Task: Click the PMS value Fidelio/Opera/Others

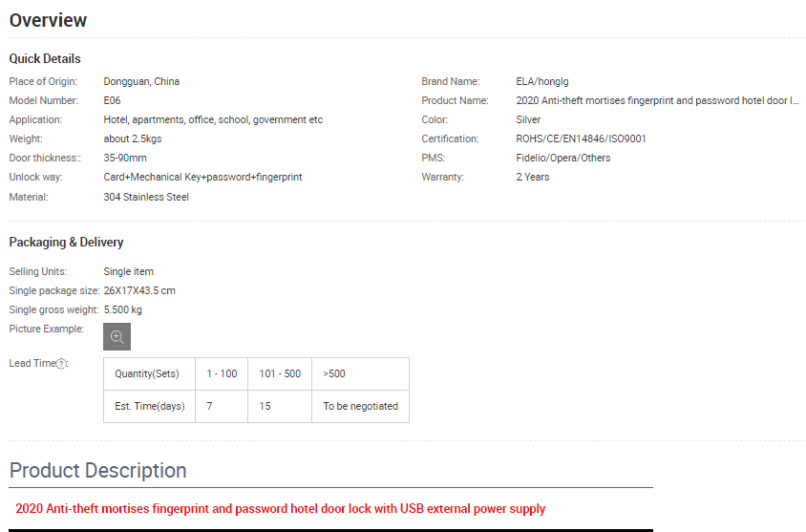Action: pyautogui.click(x=562, y=158)
